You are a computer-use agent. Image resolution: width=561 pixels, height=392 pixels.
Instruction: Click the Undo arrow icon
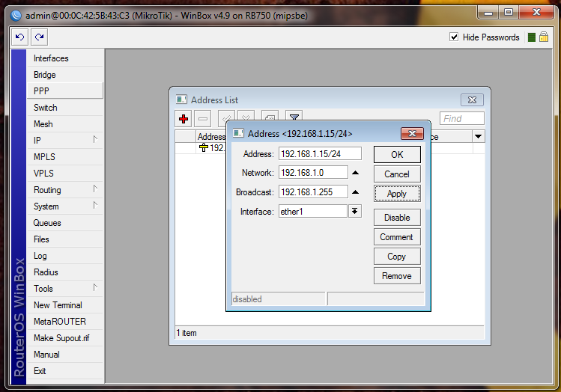(x=20, y=37)
